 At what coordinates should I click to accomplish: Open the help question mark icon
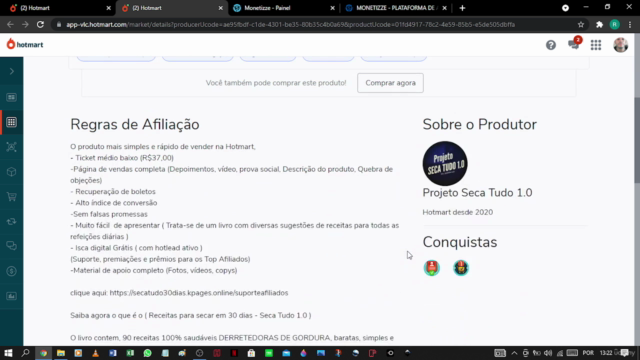tap(551, 45)
